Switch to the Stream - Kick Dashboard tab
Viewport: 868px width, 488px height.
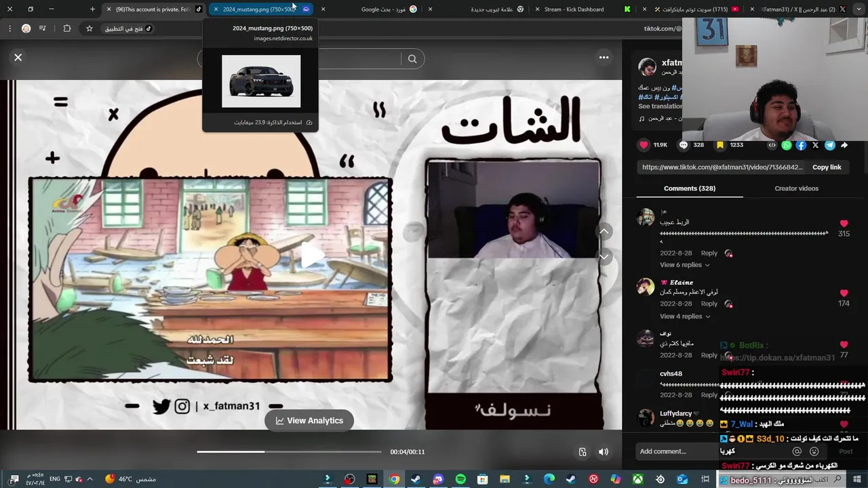pos(573,9)
